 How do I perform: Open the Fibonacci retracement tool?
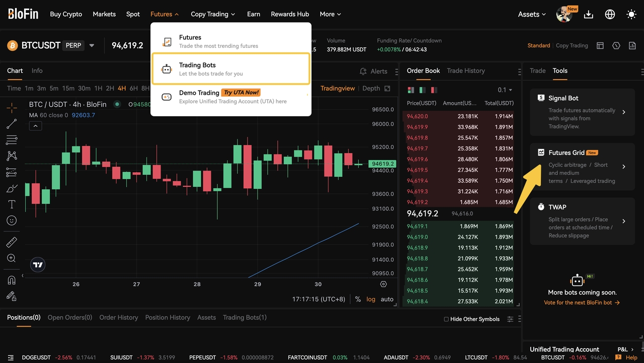point(12,140)
